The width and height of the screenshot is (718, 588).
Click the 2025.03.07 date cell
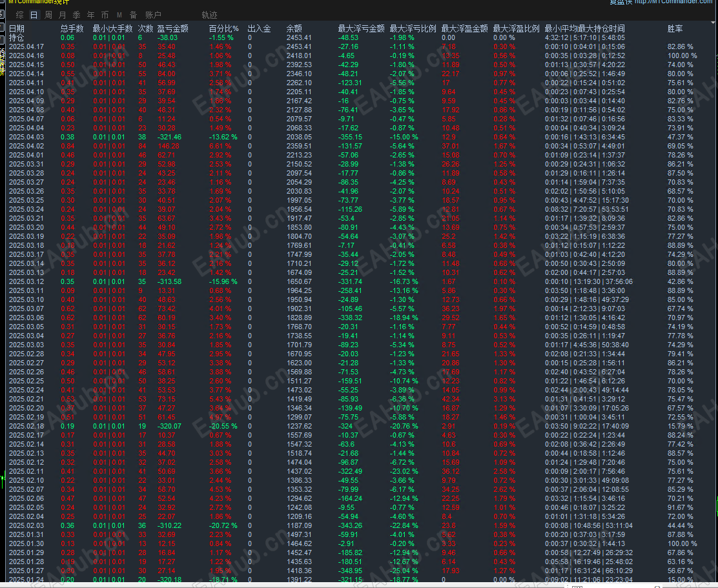pyautogui.click(x=26, y=309)
